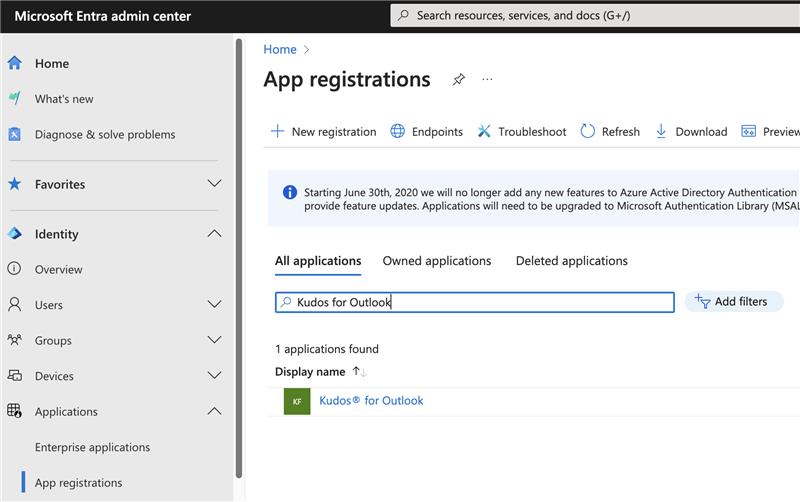Click the What's new icon
The width and height of the screenshot is (800, 502).
coord(15,98)
